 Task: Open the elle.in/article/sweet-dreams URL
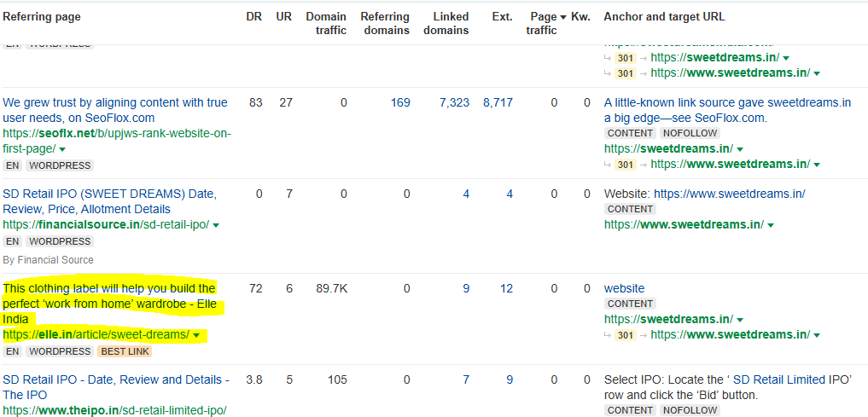[x=96, y=334]
